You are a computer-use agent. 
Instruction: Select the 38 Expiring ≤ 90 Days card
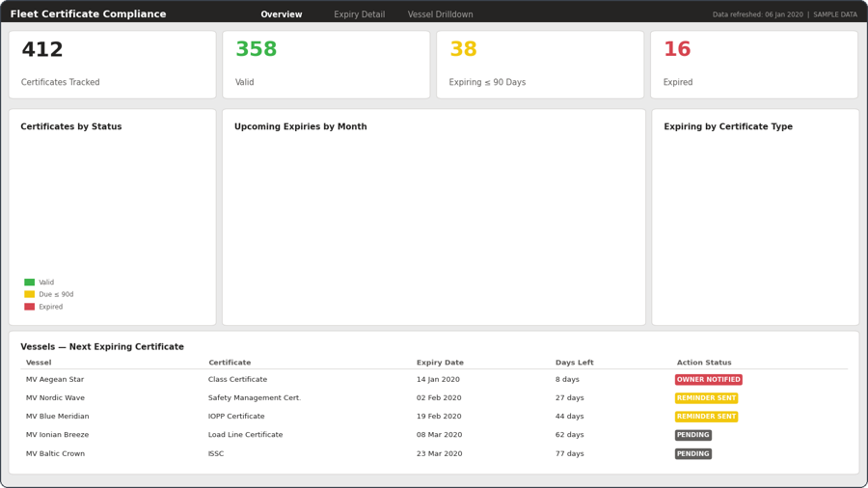coord(540,65)
